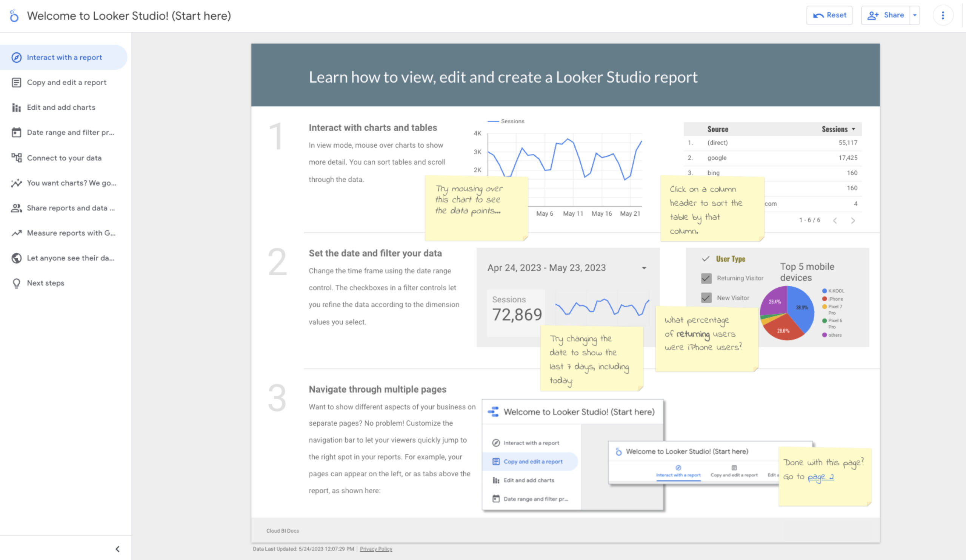Open 'Share reports and data' sidebar item

point(70,208)
